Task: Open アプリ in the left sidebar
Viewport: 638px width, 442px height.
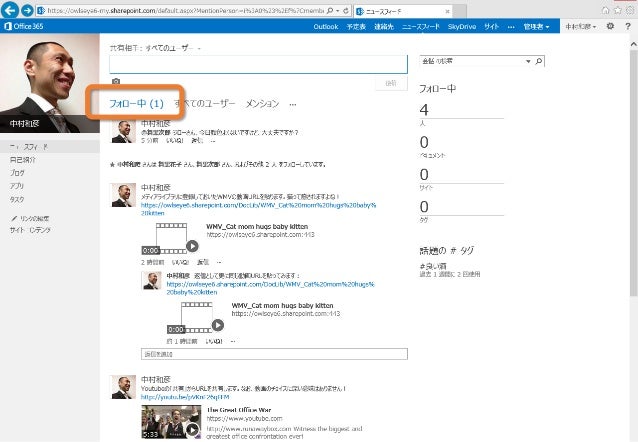Action: click(x=17, y=186)
